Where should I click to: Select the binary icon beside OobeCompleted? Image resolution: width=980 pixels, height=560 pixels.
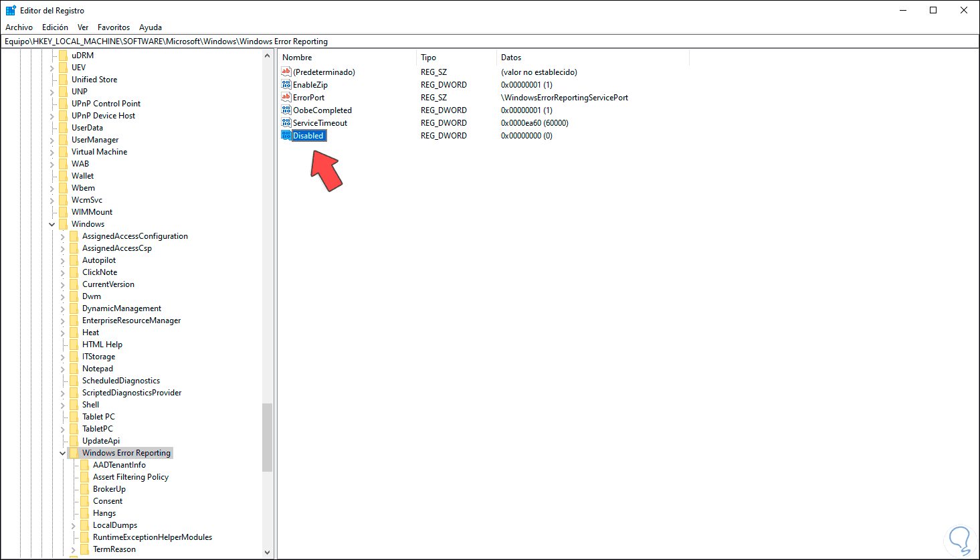(286, 110)
